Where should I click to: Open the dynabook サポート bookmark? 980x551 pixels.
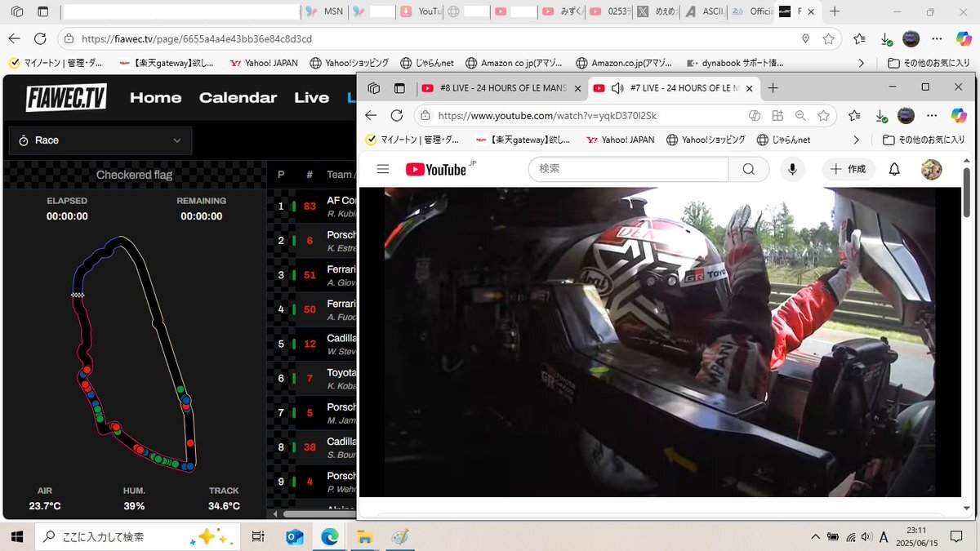(735, 62)
